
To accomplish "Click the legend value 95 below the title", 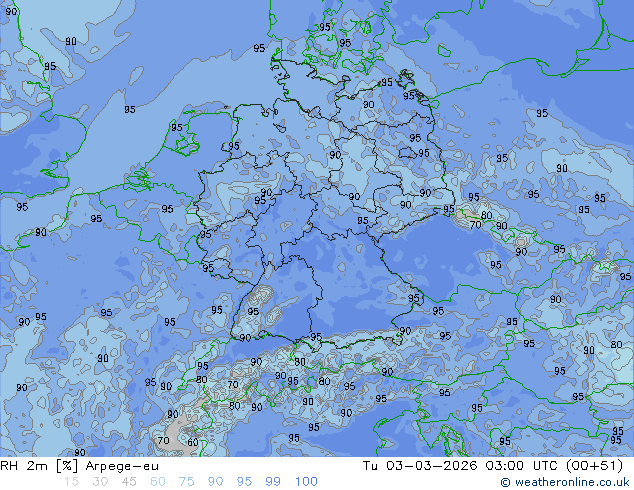I will pos(244,482).
